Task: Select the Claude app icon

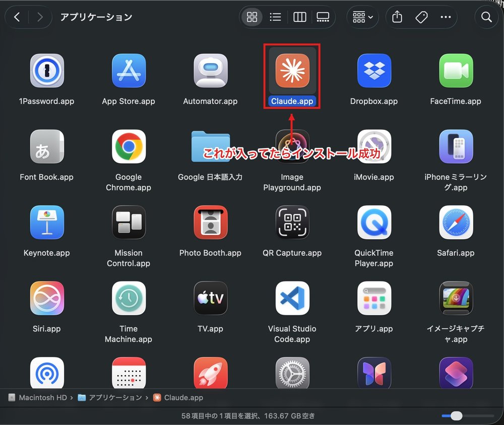Action: (292, 70)
